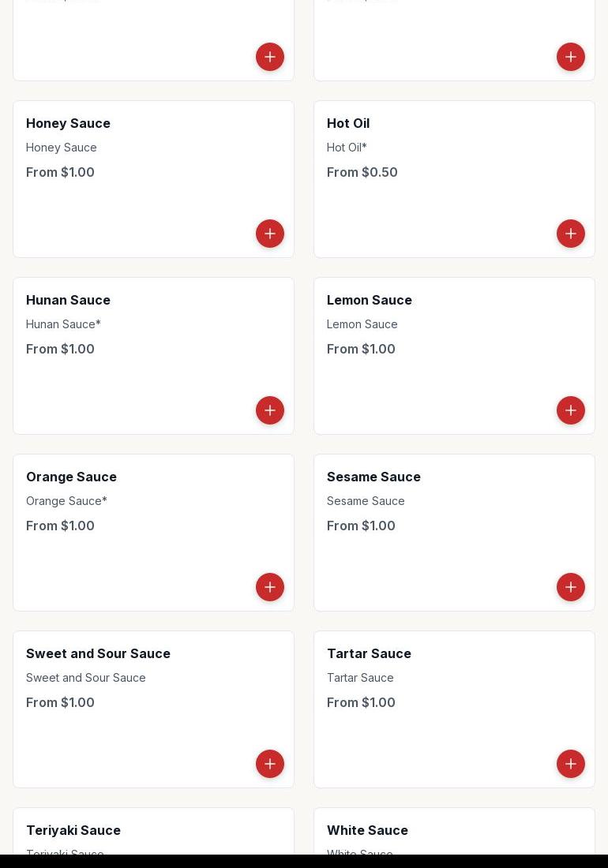The width and height of the screenshot is (608, 868).
Task: Click the Hunan Sauce* description text
Action: tap(63, 324)
